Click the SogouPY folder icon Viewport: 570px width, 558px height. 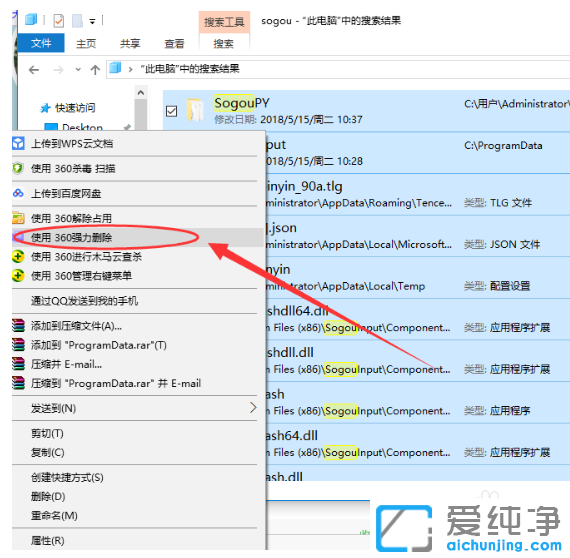point(195,110)
